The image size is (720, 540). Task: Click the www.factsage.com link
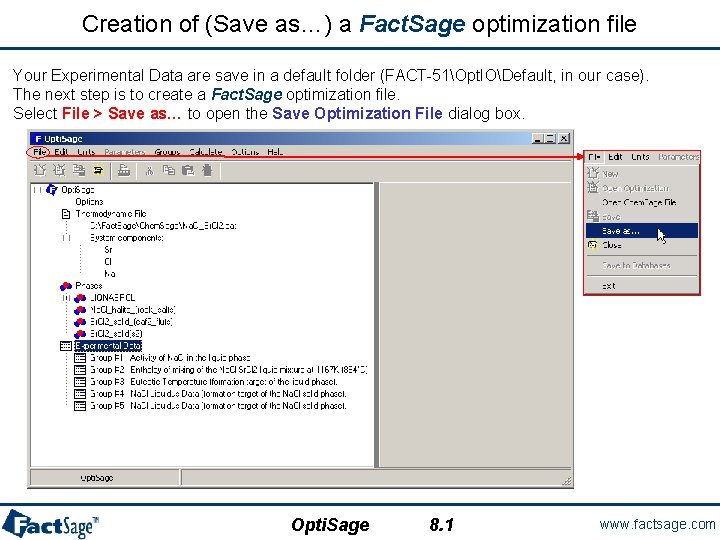click(x=657, y=524)
